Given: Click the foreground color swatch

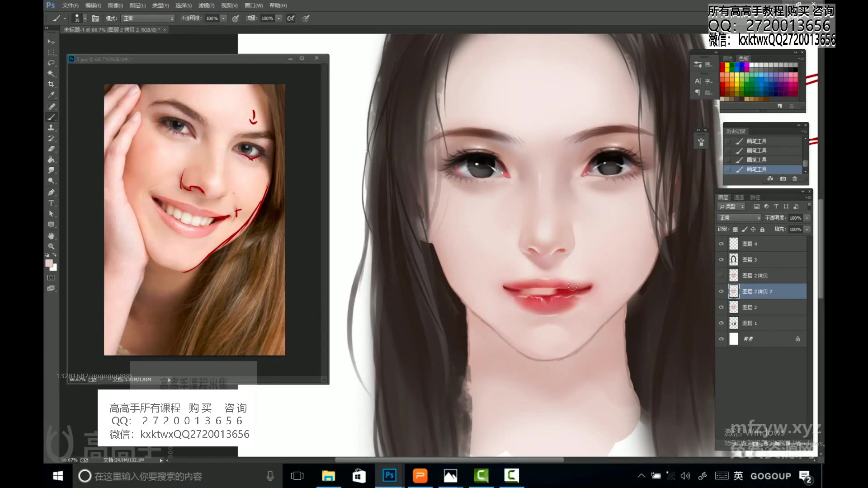Looking at the screenshot, I should (x=50, y=263).
